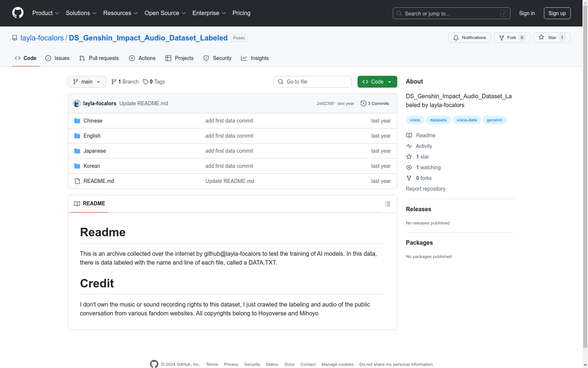588x368 pixels.
Task: Open the Pull requests tab
Action: coord(99,58)
